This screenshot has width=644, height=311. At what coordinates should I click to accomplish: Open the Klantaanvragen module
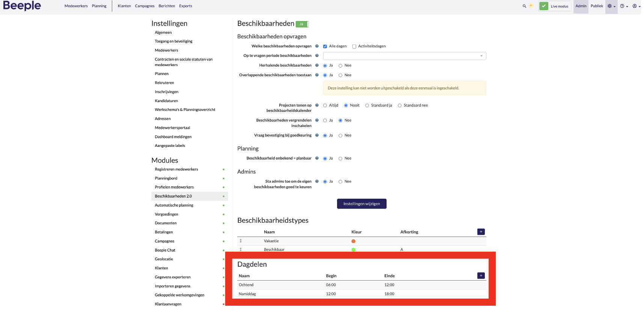pos(168,304)
